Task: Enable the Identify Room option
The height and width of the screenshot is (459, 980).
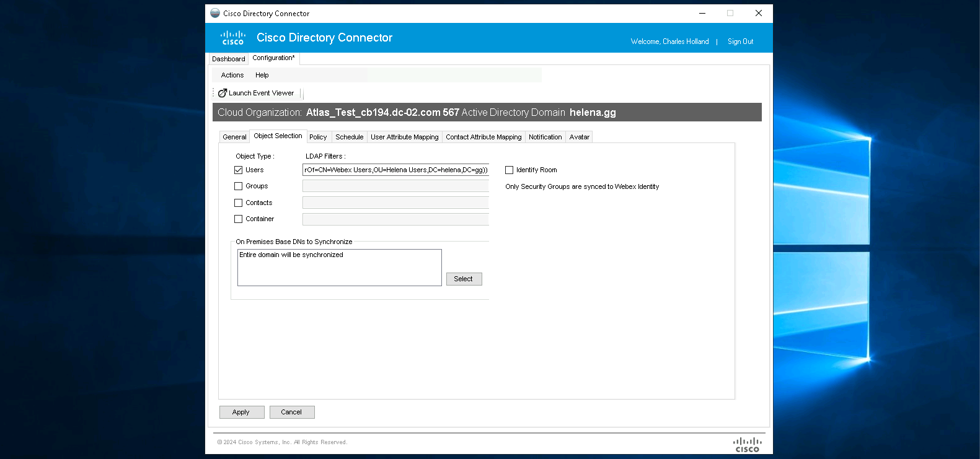Action: 510,170
